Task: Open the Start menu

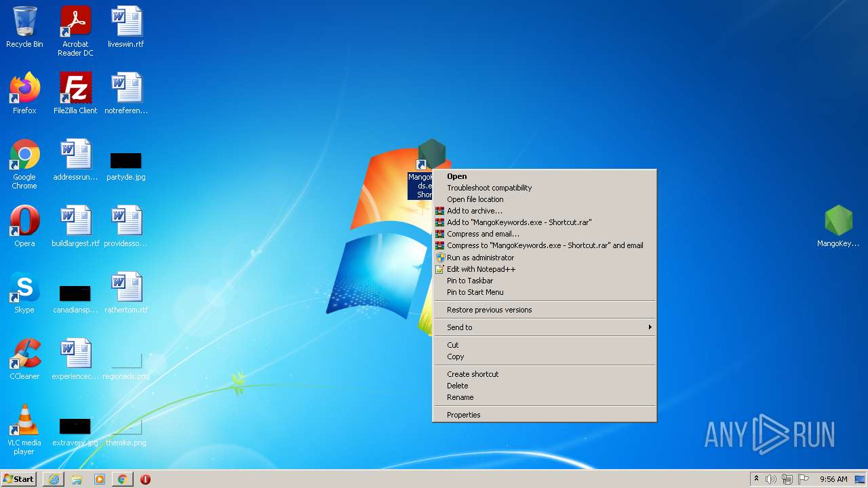Action: click(x=19, y=479)
